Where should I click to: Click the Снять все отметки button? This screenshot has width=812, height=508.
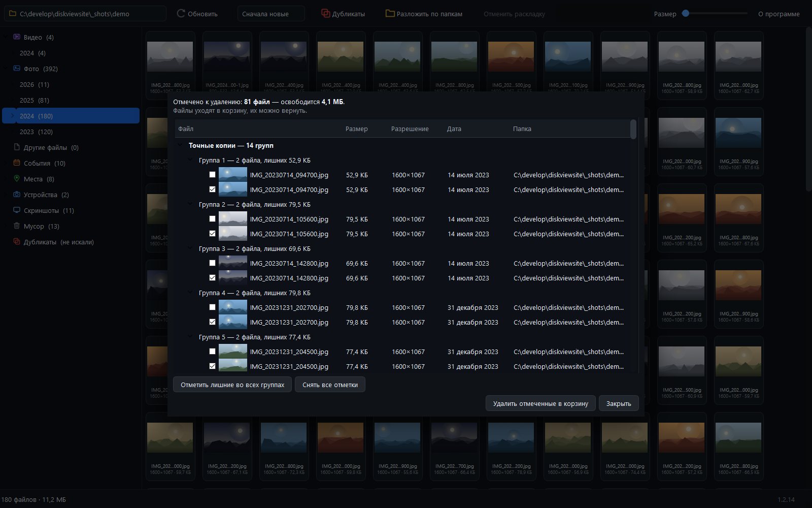[330, 385]
